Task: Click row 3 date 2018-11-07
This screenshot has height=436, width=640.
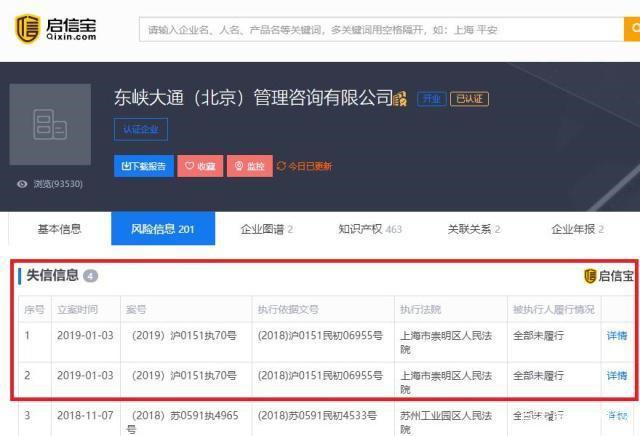Action: [x=85, y=415]
